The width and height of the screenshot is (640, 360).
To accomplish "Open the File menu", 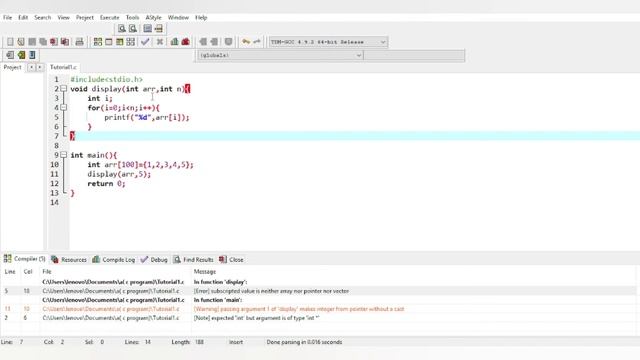I will (x=7, y=18).
